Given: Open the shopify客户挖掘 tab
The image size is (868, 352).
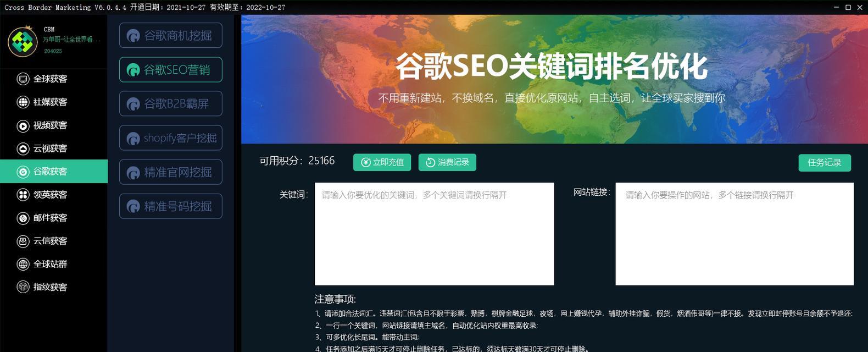Looking at the screenshot, I should coord(171,137).
